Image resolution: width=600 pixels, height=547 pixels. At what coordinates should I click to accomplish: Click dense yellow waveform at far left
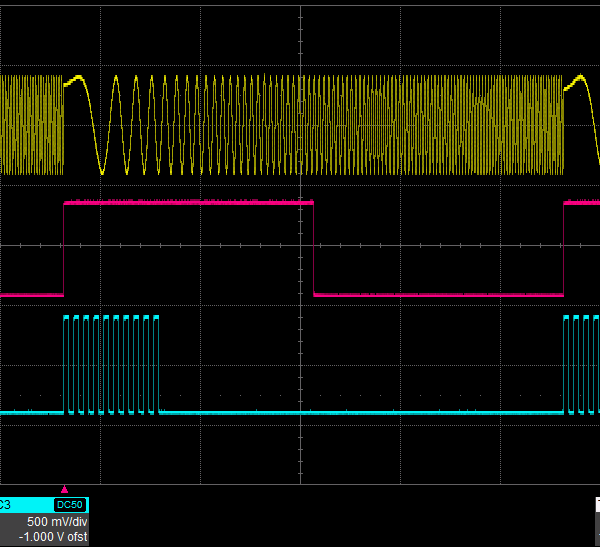tap(30, 125)
